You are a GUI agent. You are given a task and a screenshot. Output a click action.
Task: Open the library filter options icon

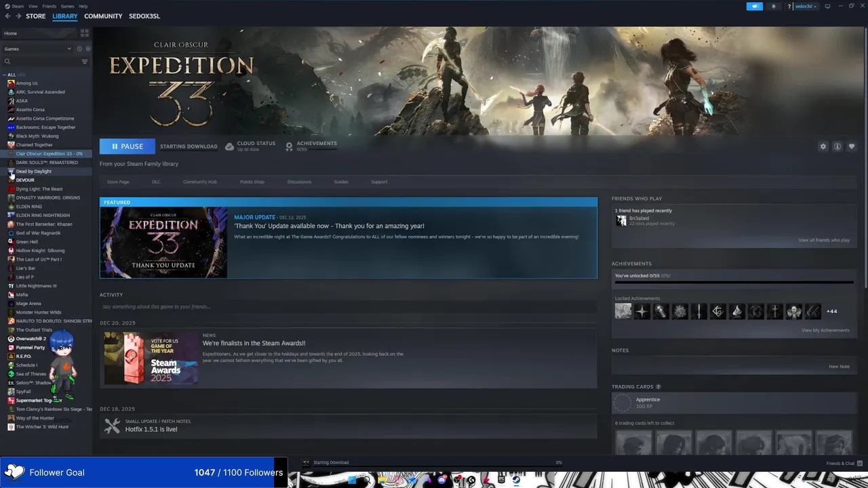85,62
